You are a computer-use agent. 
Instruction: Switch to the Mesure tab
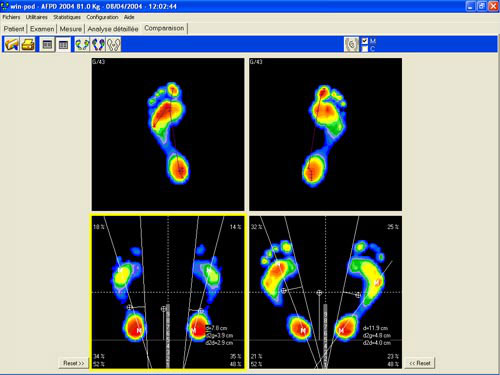(x=71, y=29)
